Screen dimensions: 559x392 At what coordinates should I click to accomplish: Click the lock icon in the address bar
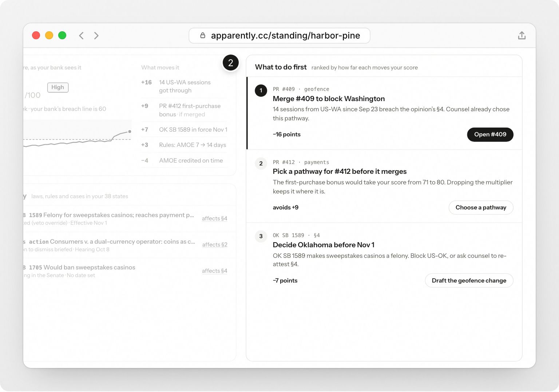(203, 35)
